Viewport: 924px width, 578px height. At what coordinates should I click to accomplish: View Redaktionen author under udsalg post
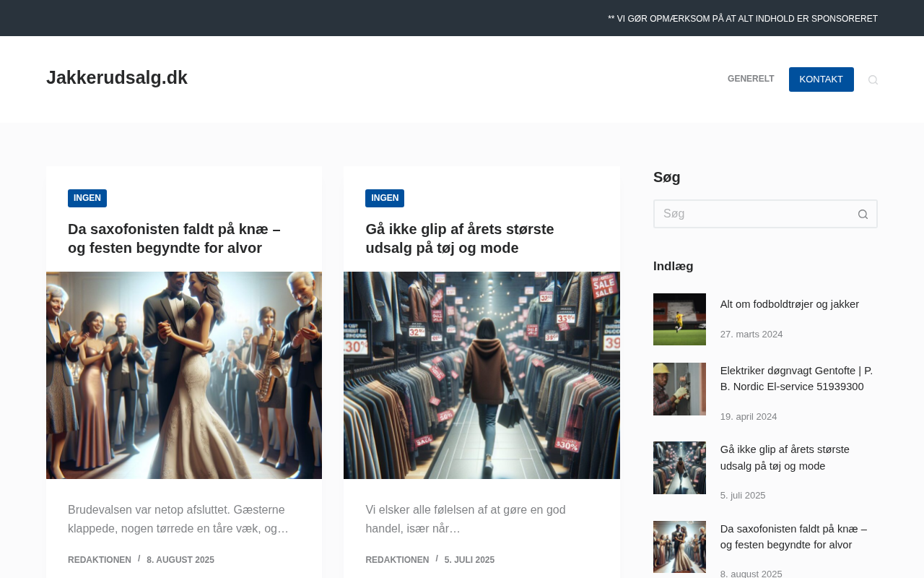point(397,560)
